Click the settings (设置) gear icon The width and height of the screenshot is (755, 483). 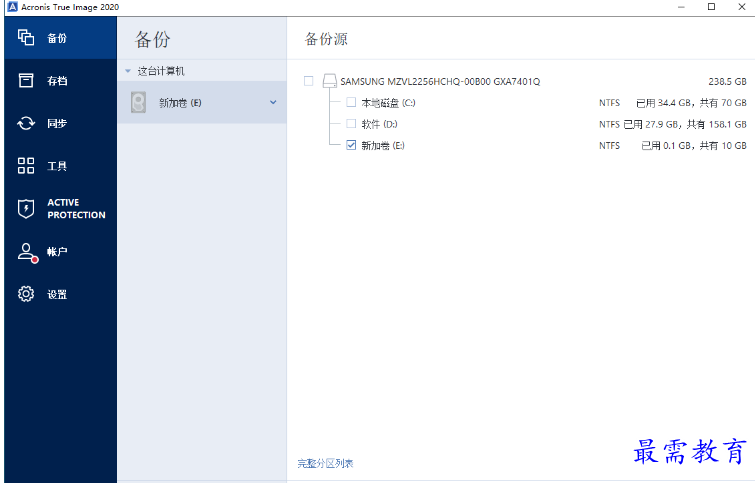coord(26,294)
